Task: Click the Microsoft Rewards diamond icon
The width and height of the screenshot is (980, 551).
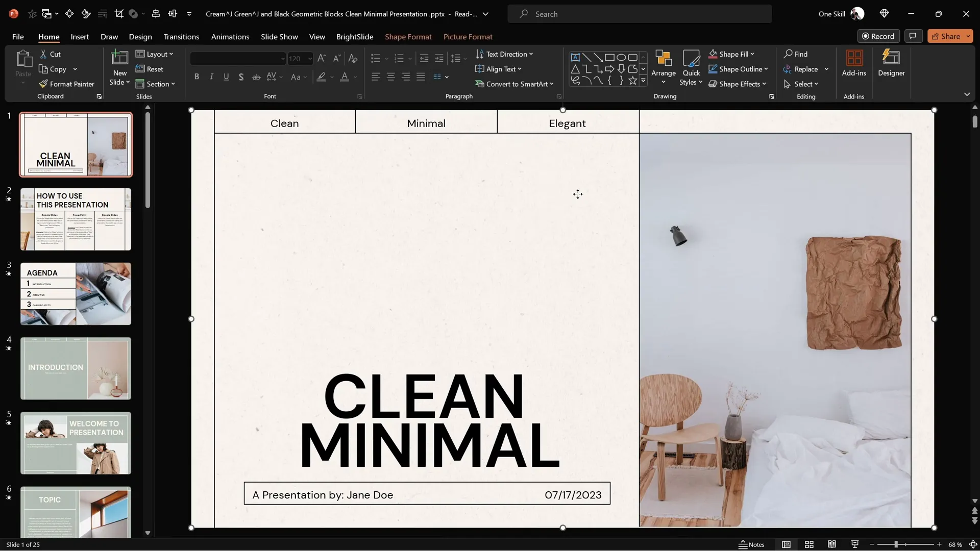Action: coord(885,14)
